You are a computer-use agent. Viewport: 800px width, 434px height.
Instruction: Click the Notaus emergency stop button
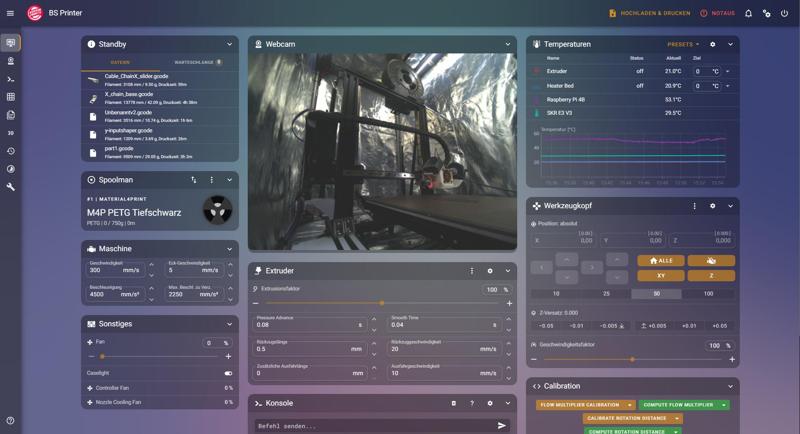[x=717, y=13]
